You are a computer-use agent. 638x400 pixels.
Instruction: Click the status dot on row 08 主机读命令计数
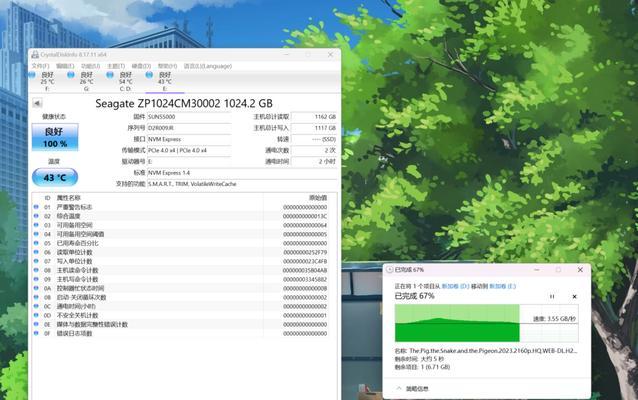coord(36,270)
